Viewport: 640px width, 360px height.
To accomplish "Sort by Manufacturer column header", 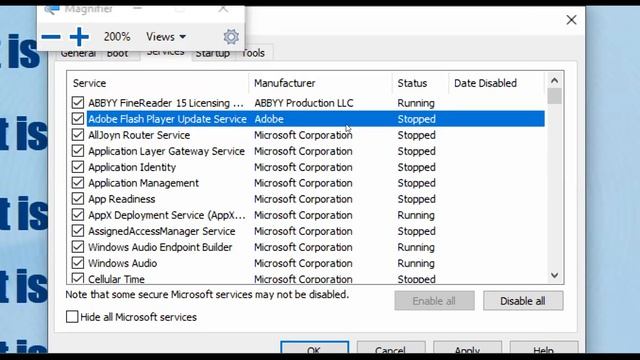I will tap(320, 83).
